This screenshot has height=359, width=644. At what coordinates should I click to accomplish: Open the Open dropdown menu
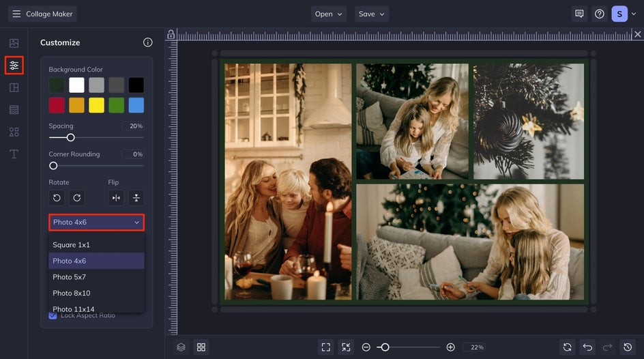[329, 14]
